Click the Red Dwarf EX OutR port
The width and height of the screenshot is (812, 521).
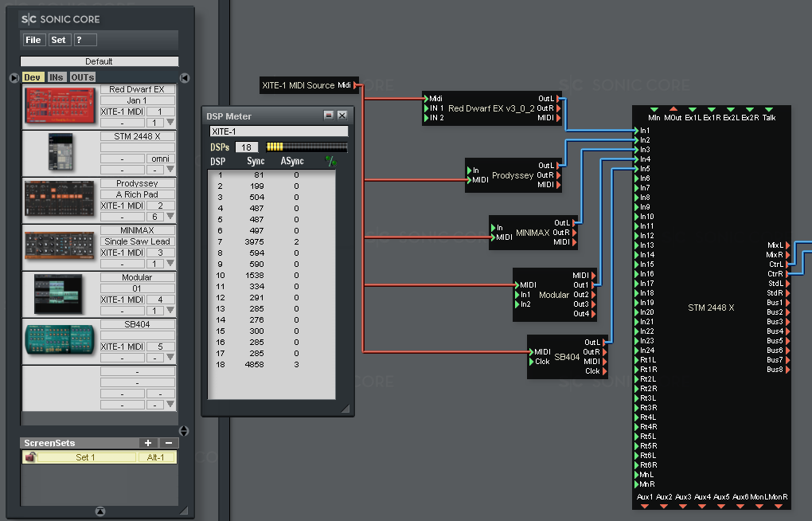tap(559, 108)
